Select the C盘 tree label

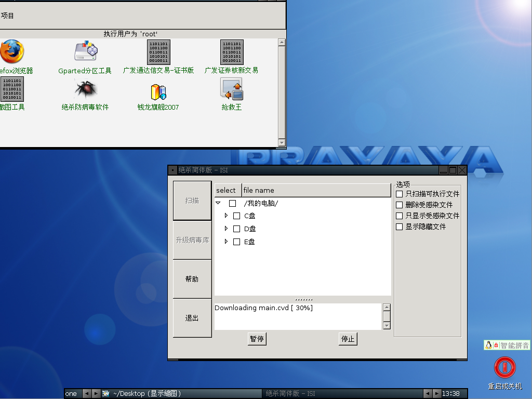coord(250,216)
